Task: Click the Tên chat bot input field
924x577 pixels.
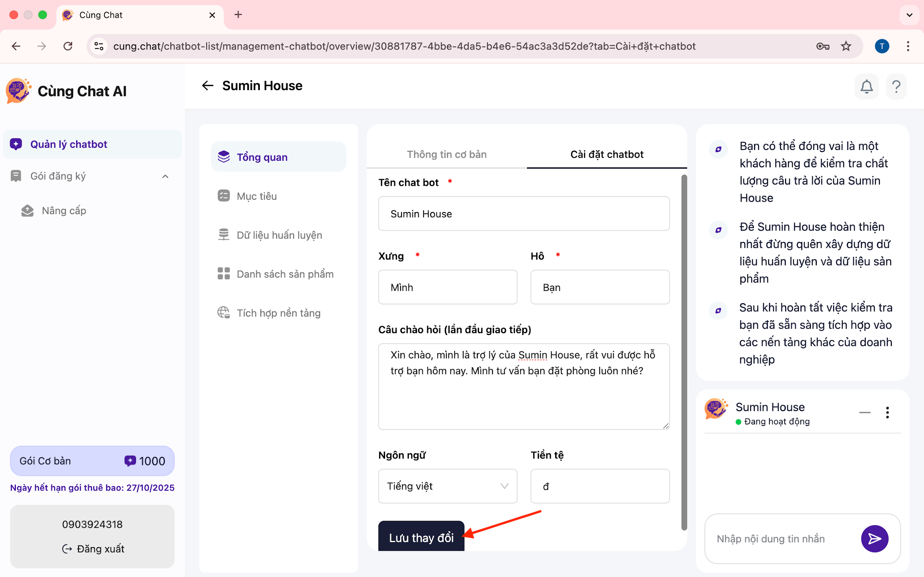Action: click(523, 214)
